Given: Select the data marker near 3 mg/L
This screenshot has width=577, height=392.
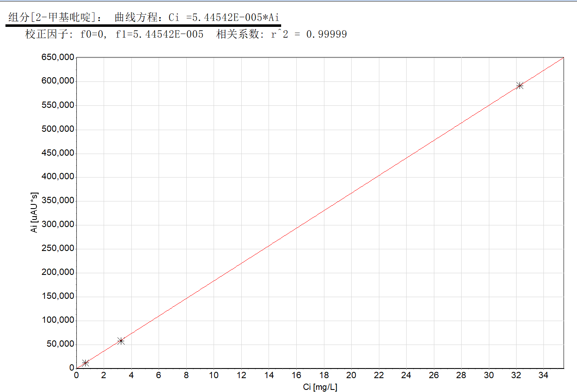Looking at the screenshot, I should 121,341.
